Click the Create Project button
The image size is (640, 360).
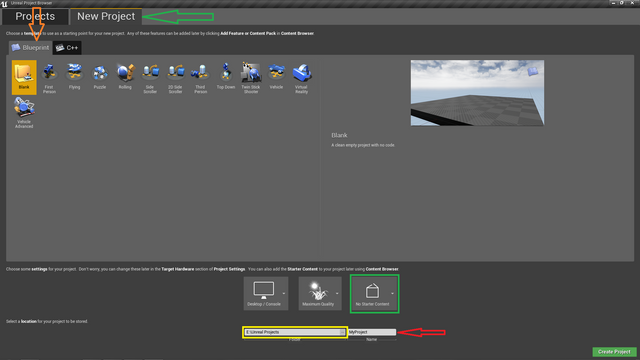tap(614, 352)
